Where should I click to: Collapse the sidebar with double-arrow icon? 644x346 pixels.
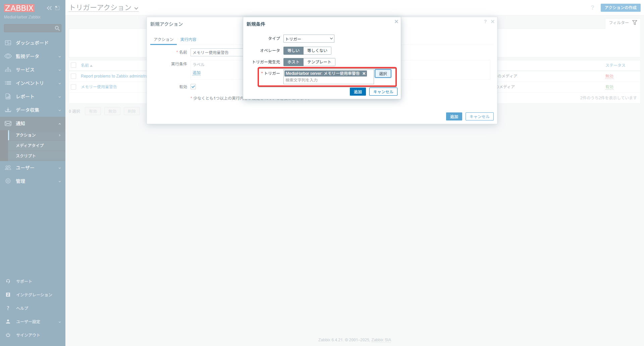pyautogui.click(x=49, y=8)
